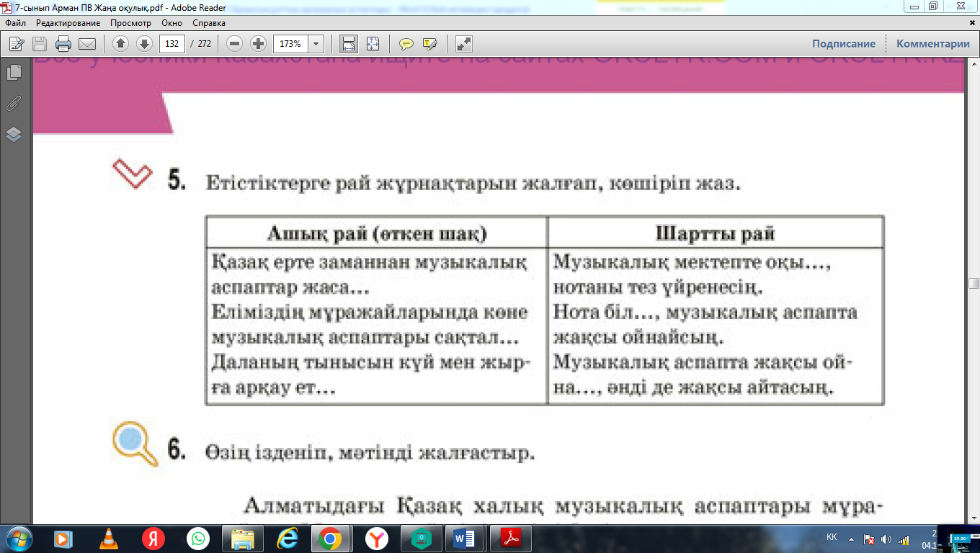Image resolution: width=980 pixels, height=553 pixels.
Task: Send the file by email envelope icon
Action: (87, 44)
